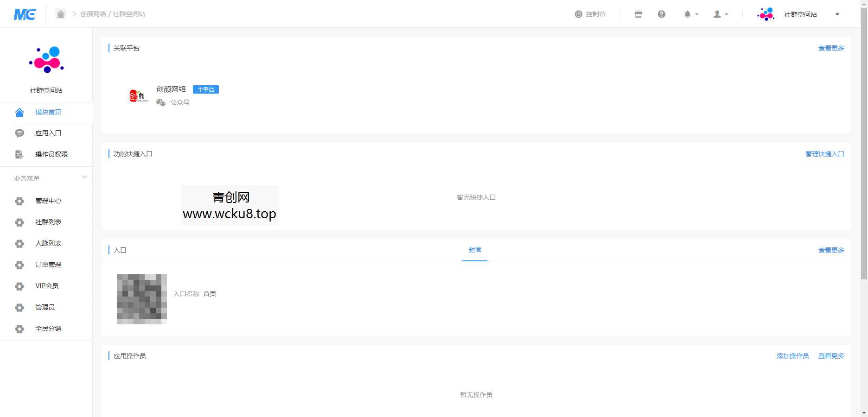
Task: Open the notification bell dropdown
Action: tap(690, 14)
